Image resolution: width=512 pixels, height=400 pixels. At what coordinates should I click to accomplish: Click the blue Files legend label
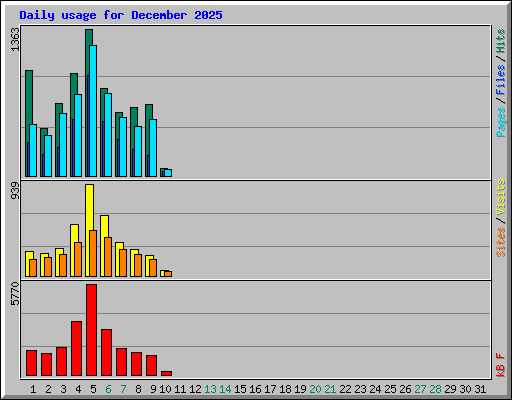[x=500, y=80]
